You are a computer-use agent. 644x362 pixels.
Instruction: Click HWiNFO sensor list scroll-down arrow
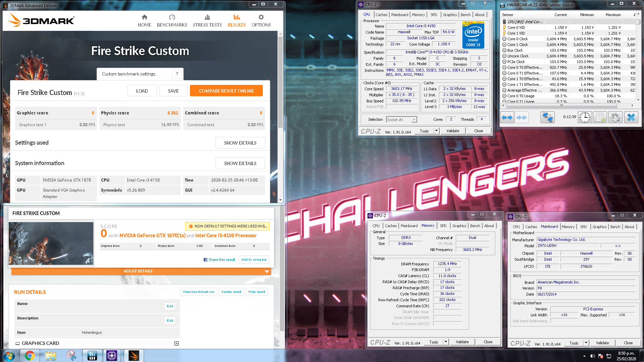click(x=638, y=100)
